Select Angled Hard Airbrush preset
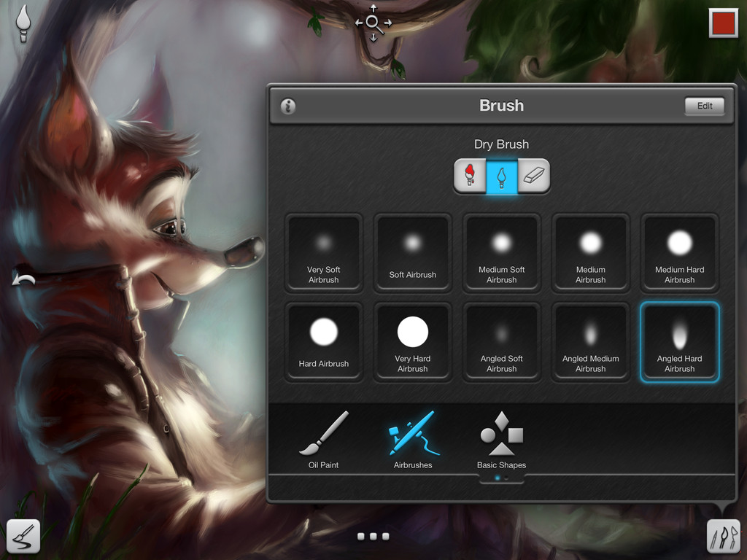The width and height of the screenshot is (747, 560). pyautogui.click(x=679, y=342)
